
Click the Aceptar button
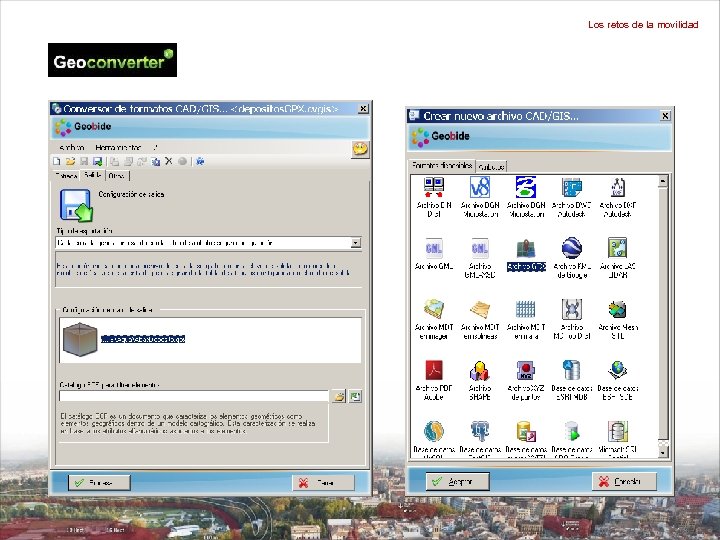[x=457, y=481]
